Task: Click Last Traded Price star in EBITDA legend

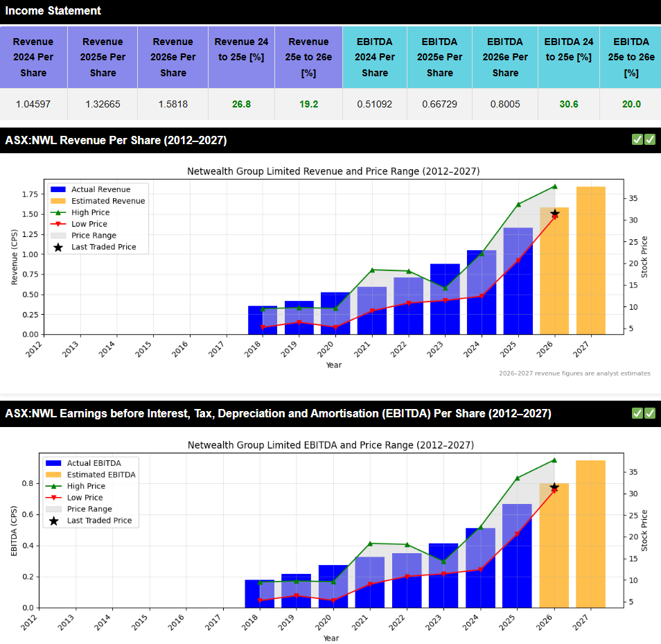Action: click(53, 521)
